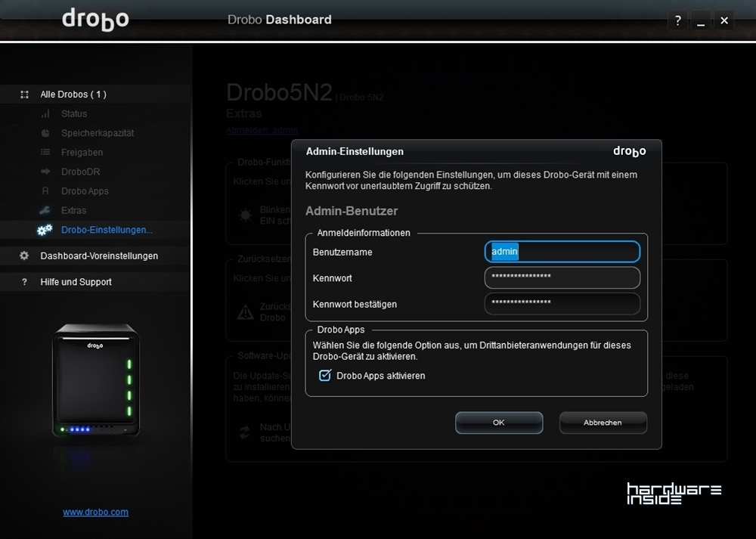
Task: Close the Drobo Dashboard window
Action: pos(724,20)
